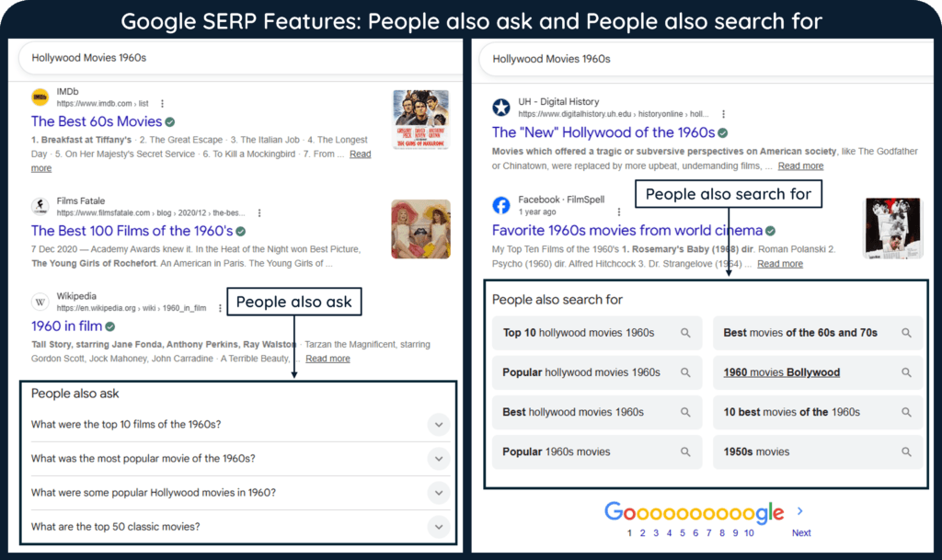The image size is (942, 560).
Task: Open the three-dot menu beside IMDb URL
Action: tap(162, 104)
